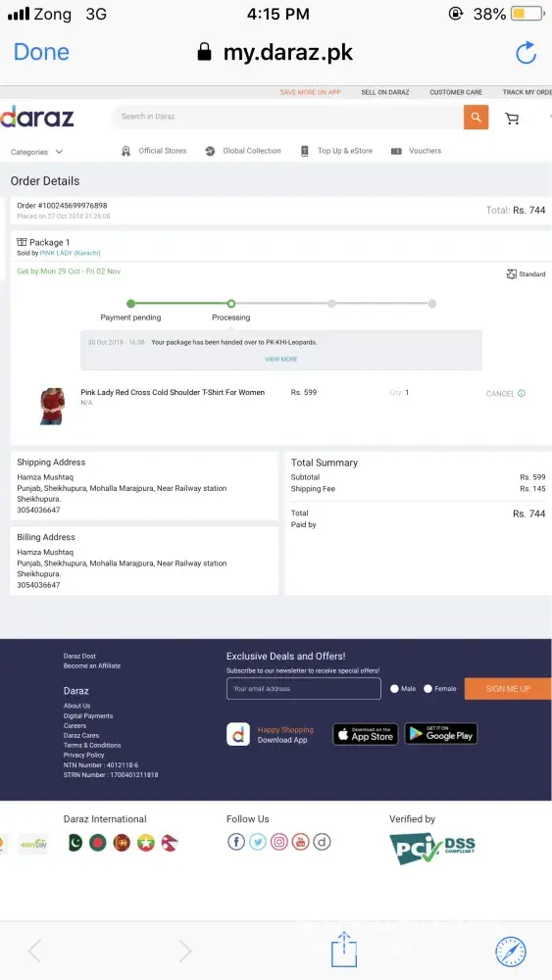Click the SIGN ME UP button

coord(508,689)
